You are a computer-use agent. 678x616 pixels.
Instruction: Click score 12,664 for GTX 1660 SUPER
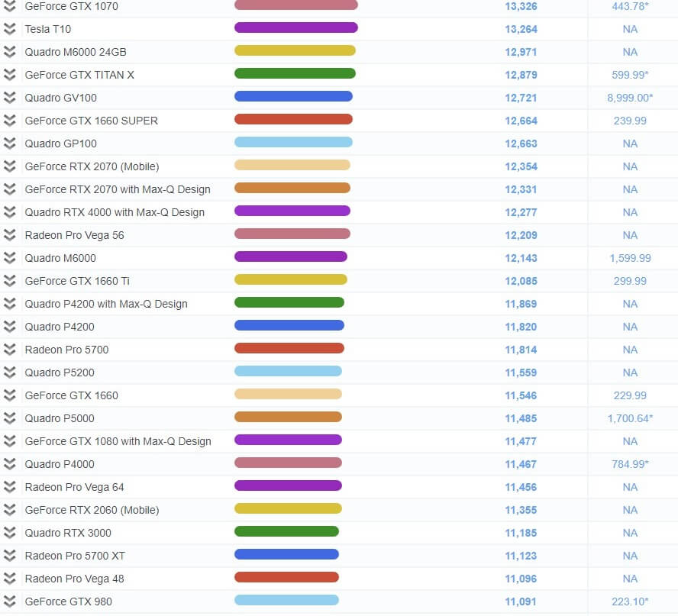point(521,121)
